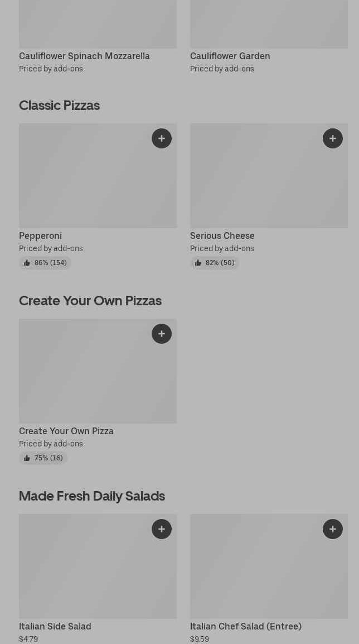Screen dimensions: 359x644
Task: Add Create Your Own Pizza plus icon
Action: 162,334
